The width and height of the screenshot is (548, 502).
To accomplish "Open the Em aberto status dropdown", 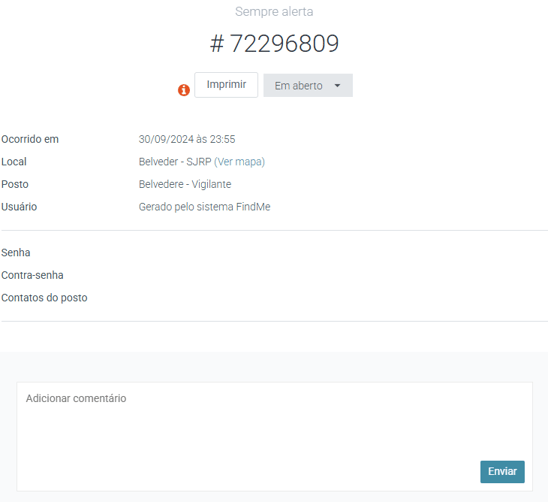I will pos(308,85).
